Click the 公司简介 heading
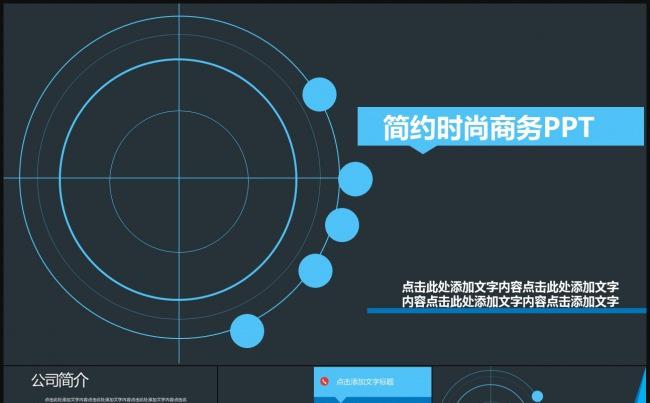The width and height of the screenshot is (650, 403). [60, 380]
